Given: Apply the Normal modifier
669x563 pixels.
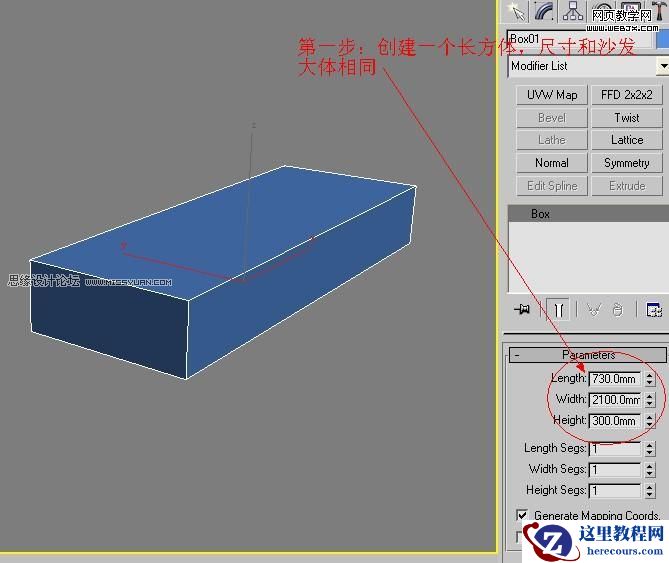Looking at the screenshot, I should pyautogui.click(x=552, y=163).
